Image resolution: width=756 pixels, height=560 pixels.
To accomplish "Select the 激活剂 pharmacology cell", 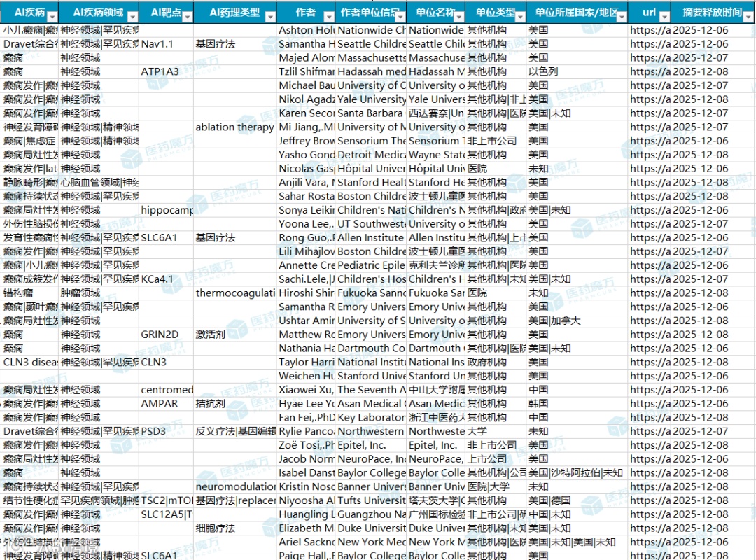I will click(235, 335).
